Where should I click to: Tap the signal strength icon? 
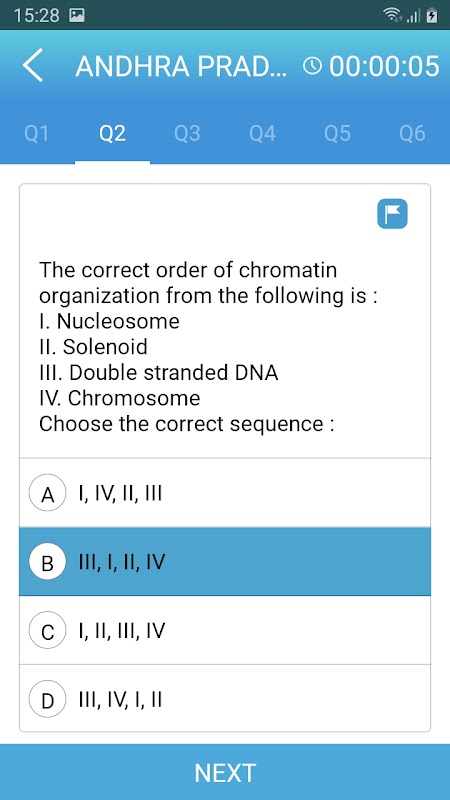click(x=414, y=16)
